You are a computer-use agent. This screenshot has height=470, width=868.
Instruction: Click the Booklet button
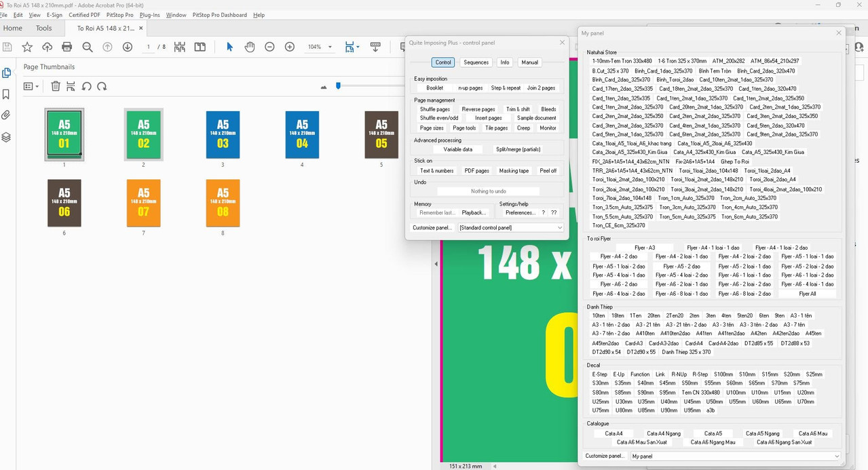pos(434,88)
